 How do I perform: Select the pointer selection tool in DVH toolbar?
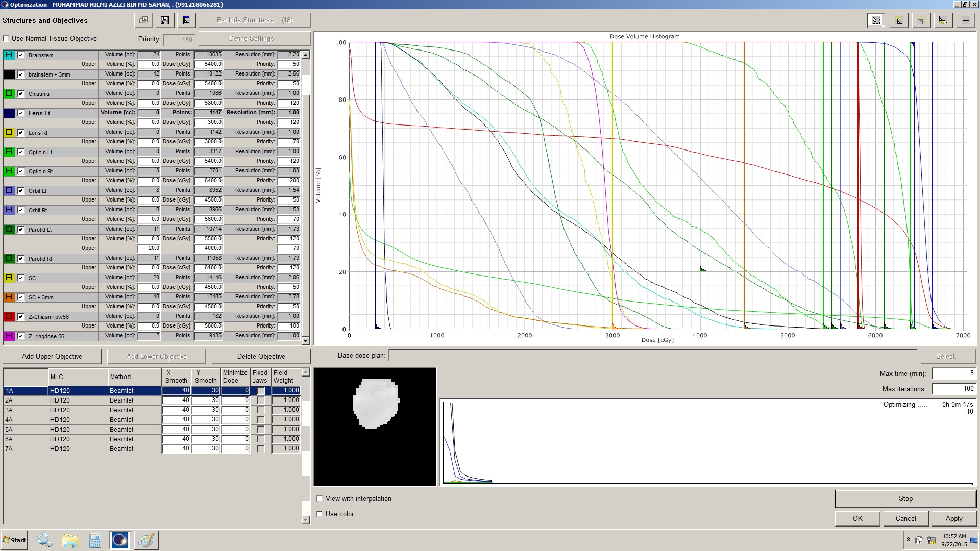[x=876, y=20]
